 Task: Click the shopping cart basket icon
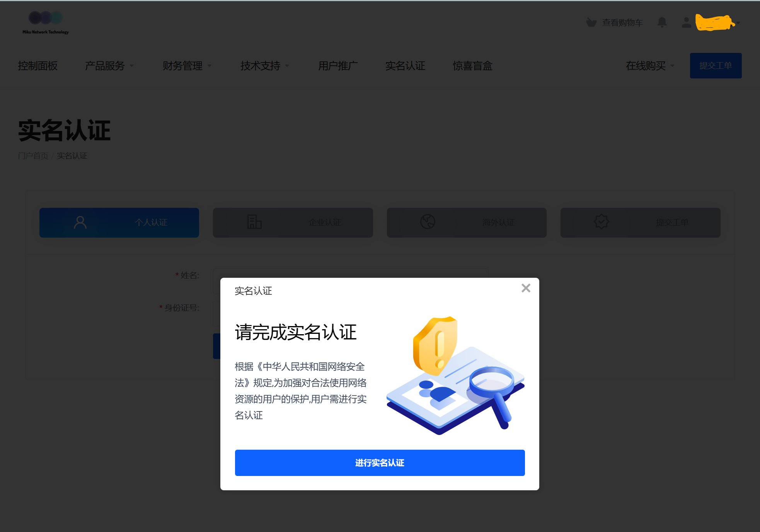(591, 22)
